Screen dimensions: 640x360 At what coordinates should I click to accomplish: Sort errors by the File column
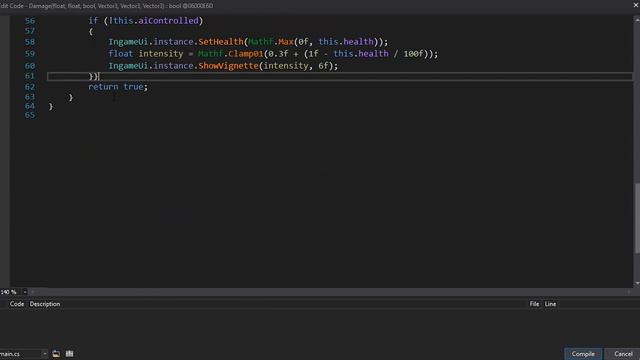(534, 304)
